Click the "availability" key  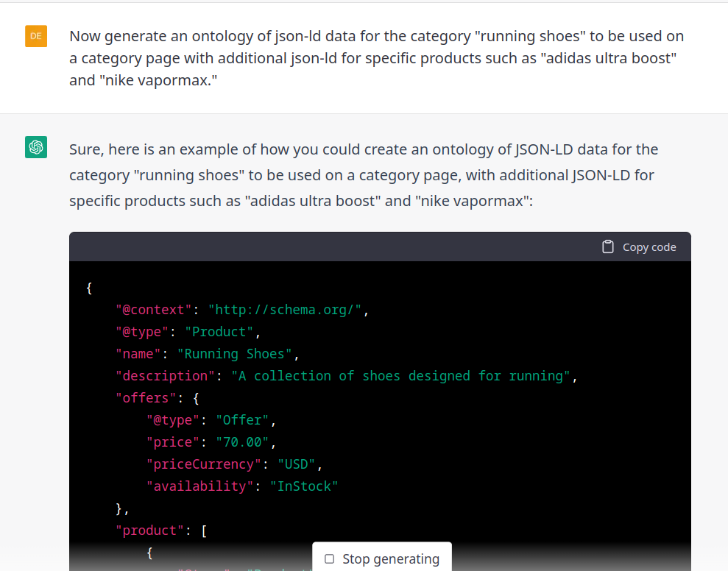point(200,486)
